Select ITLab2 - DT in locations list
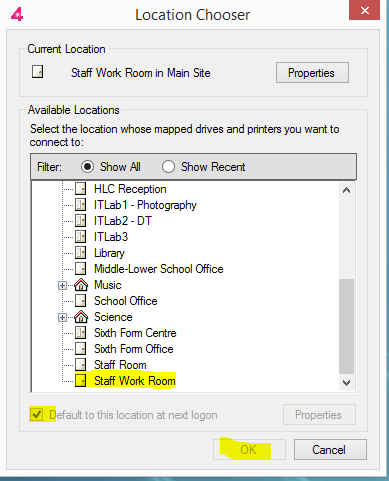 point(123,221)
